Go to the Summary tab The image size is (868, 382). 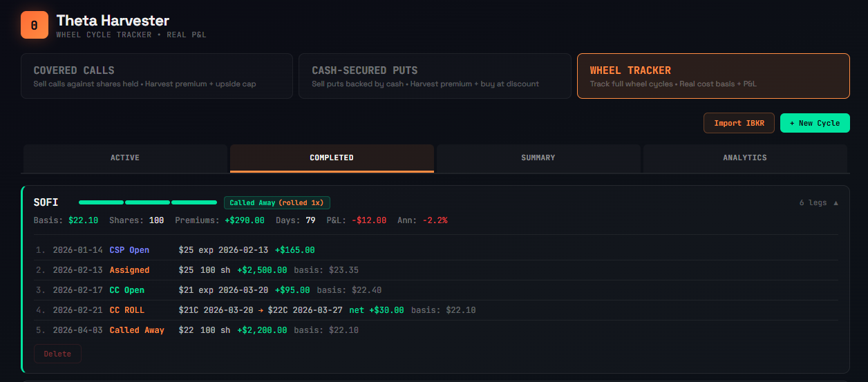coord(538,158)
